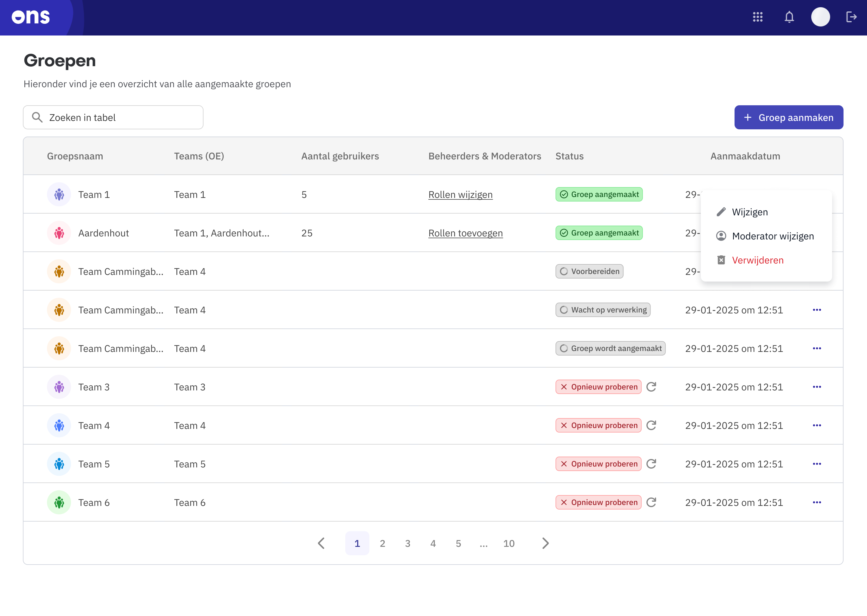Click Rollen toevoegen link for Aardenhout
Image resolution: width=867 pixels, height=616 pixels.
[465, 233]
